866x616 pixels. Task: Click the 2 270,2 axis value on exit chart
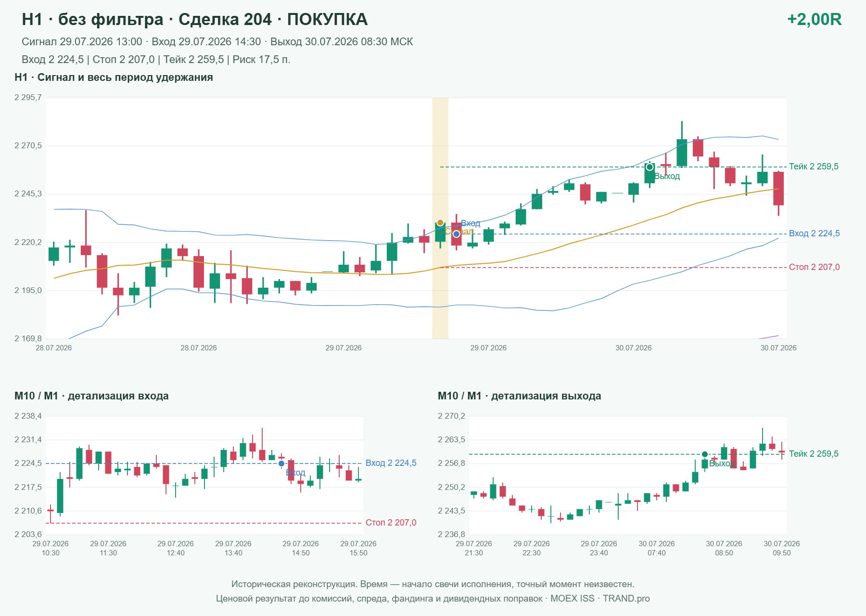tap(451, 416)
